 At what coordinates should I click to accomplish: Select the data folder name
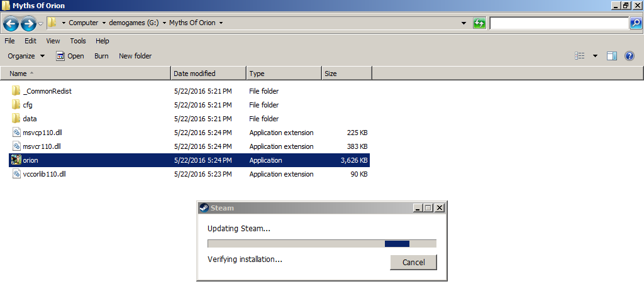[x=30, y=119]
